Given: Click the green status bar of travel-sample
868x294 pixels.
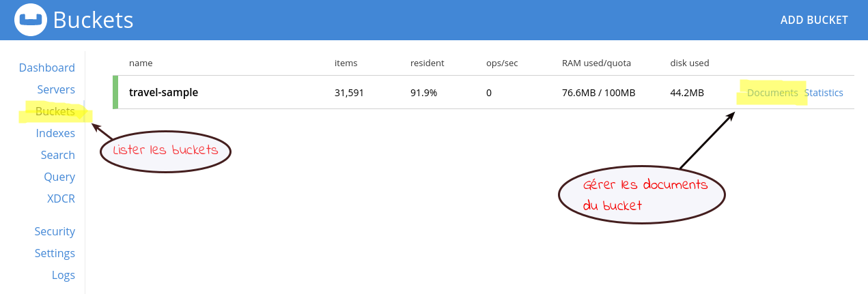Looking at the screenshot, I should 115,92.
